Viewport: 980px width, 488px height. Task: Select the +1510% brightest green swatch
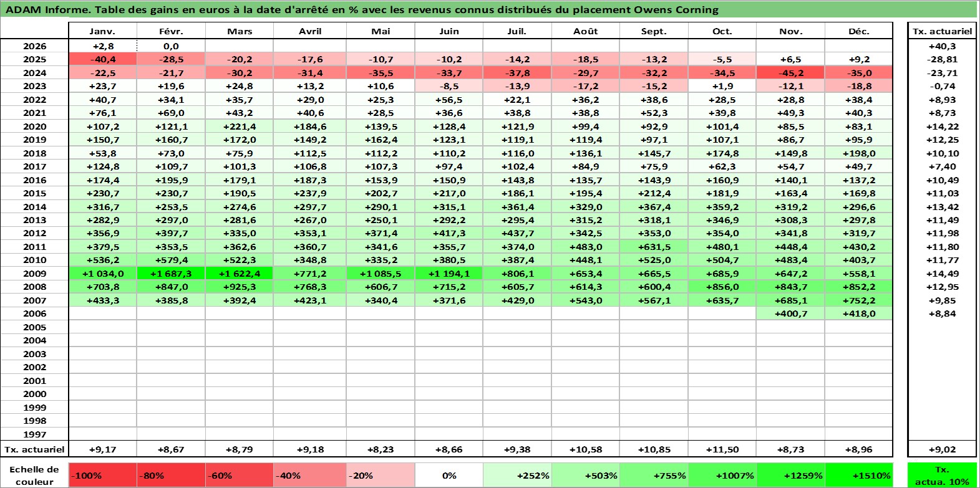[858, 475]
